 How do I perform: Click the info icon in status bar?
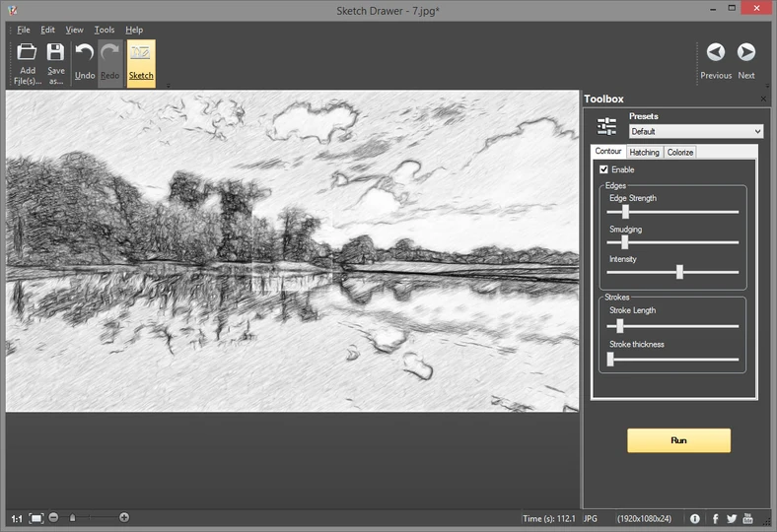click(695, 518)
